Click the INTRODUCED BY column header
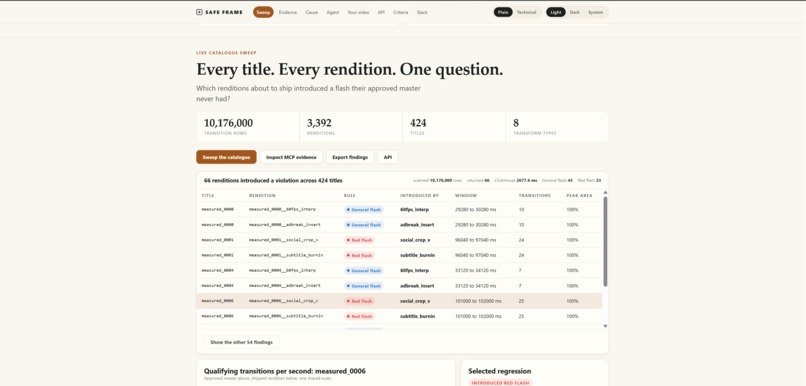Viewport: 806px width, 386px height. coord(419,196)
